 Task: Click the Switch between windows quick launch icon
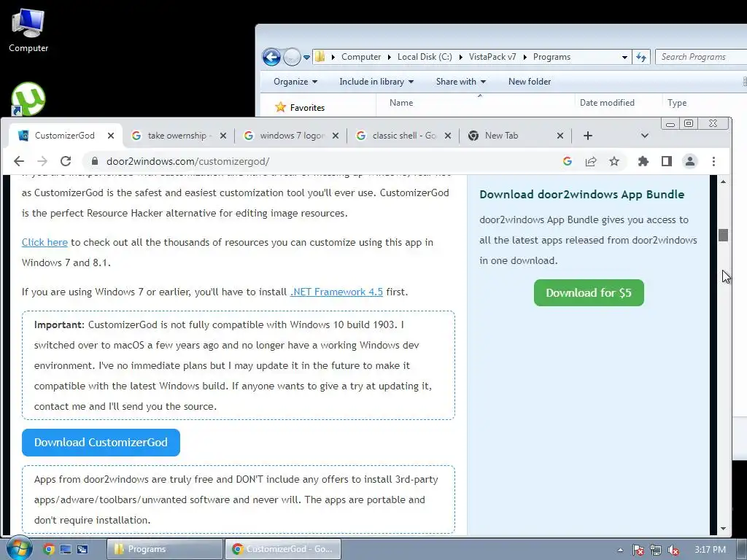coord(82,549)
